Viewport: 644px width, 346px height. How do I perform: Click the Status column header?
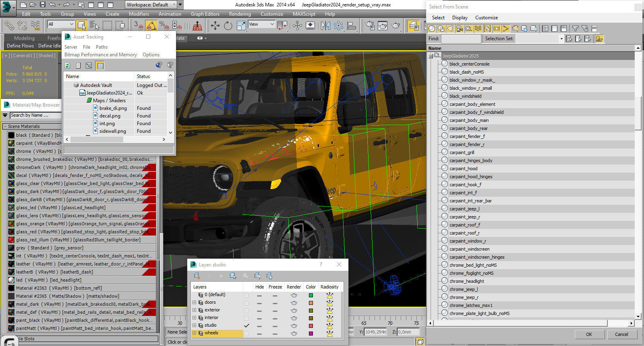pos(150,76)
